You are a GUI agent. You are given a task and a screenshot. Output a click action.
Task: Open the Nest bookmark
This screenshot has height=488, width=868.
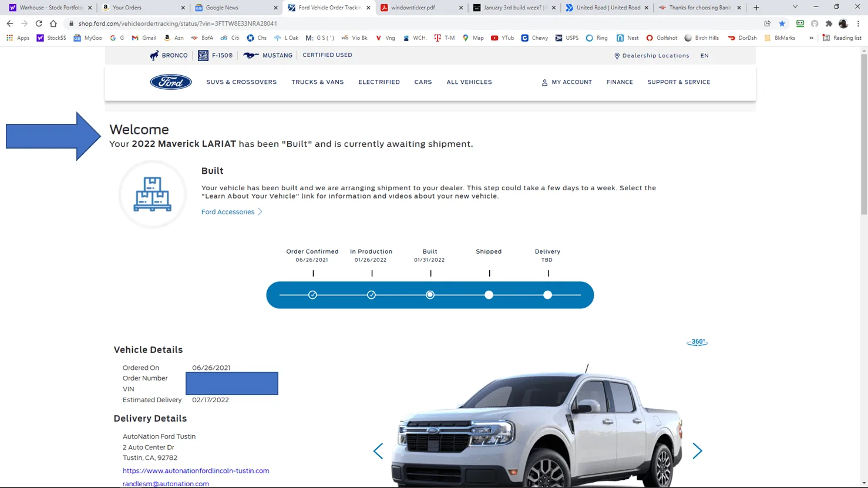(627, 38)
